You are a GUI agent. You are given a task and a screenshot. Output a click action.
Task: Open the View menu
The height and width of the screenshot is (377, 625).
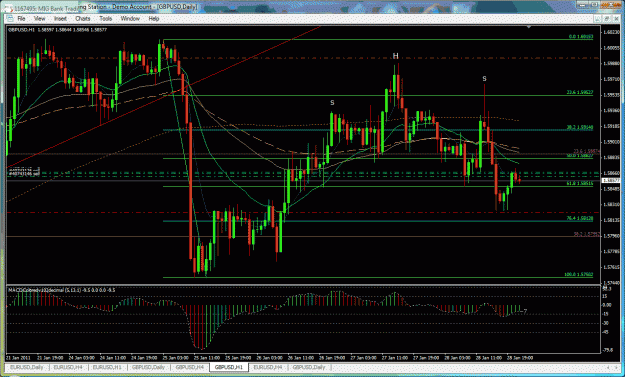pyautogui.click(x=39, y=19)
